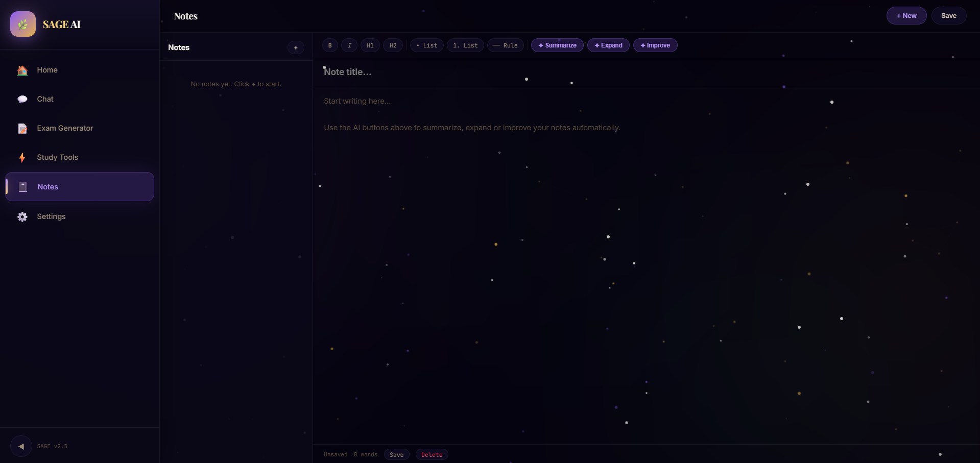Open the Home page
Viewport: 980px width, 463px height.
pyautogui.click(x=80, y=70)
